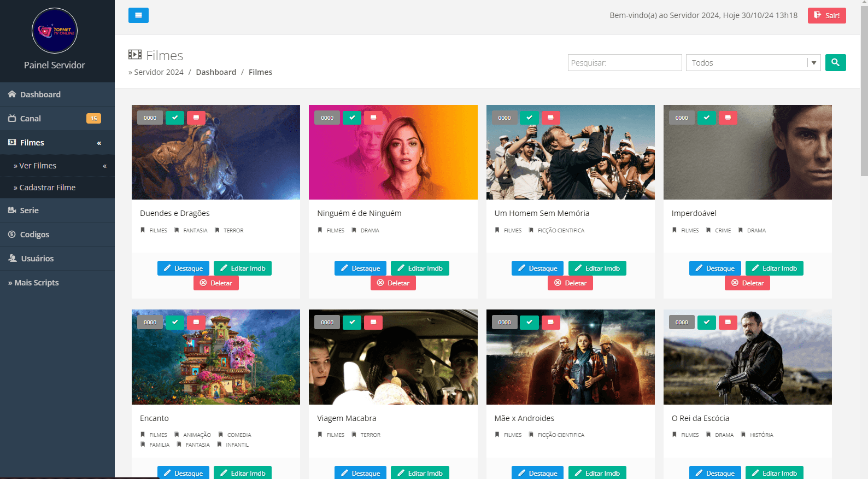
Task: Delete the Duendes e Dragões movie
Action: [x=216, y=283]
